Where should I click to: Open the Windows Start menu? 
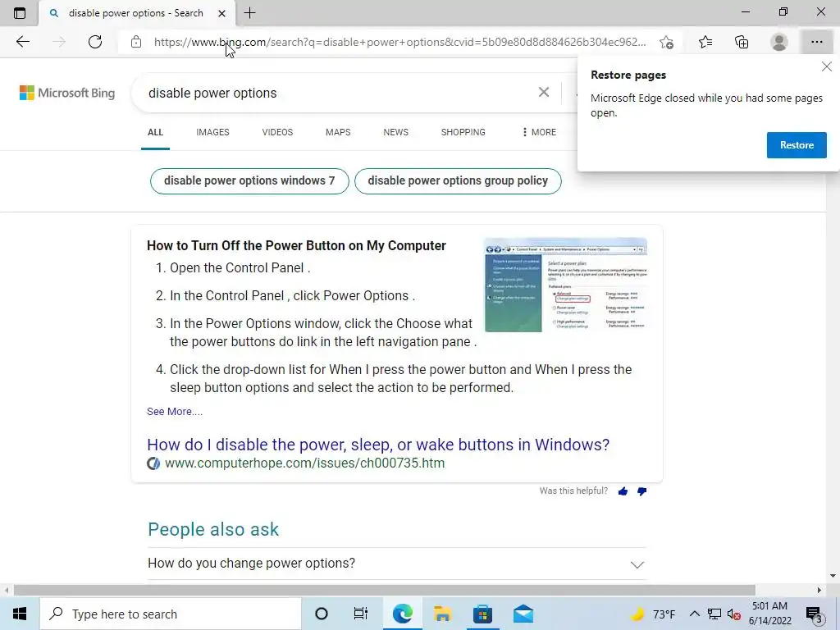(20, 614)
